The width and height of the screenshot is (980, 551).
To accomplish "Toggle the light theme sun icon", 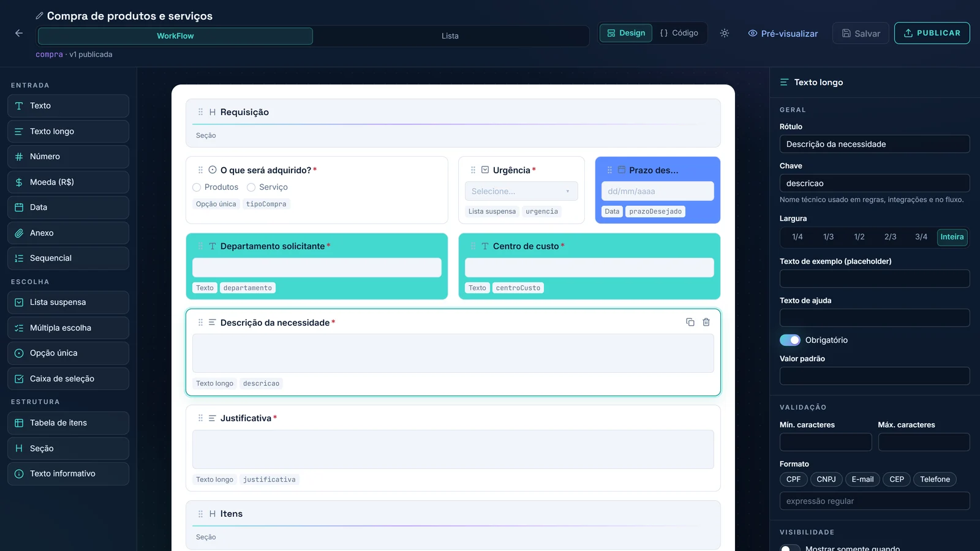I will 725,33.
